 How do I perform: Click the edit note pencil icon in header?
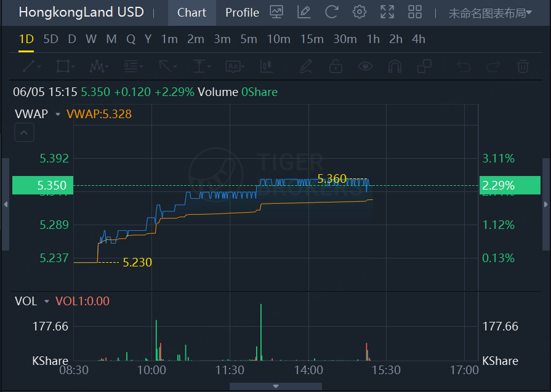[x=304, y=12]
